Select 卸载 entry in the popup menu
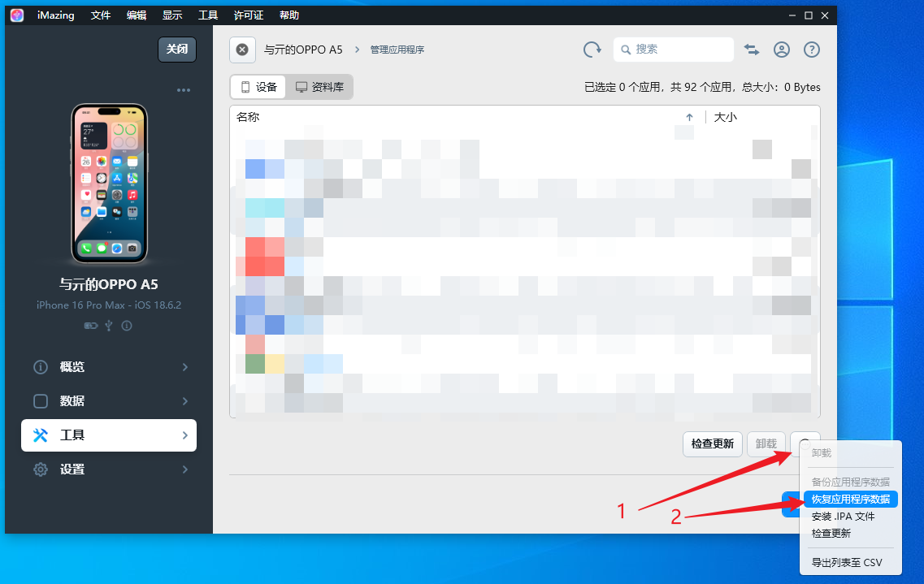This screenshot has height=584, width=924. point(822,452)
